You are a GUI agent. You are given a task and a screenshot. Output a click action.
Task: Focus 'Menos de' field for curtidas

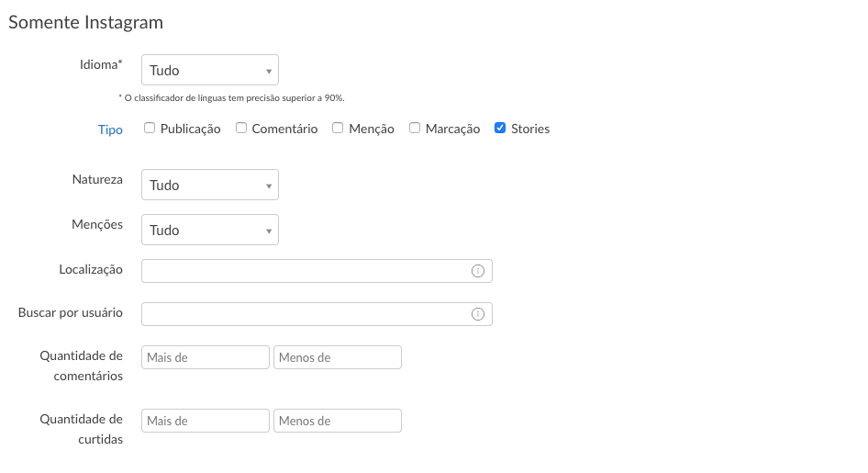click(338, 421)
